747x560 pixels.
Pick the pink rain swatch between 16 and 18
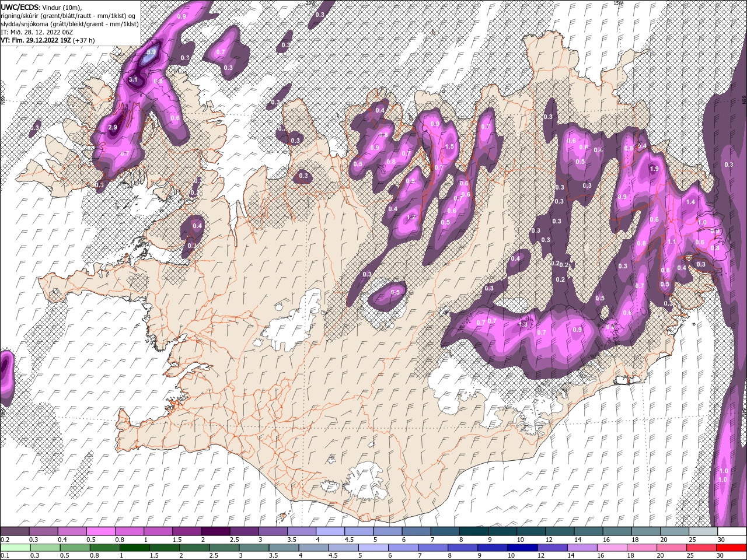[x=612, y=548]
